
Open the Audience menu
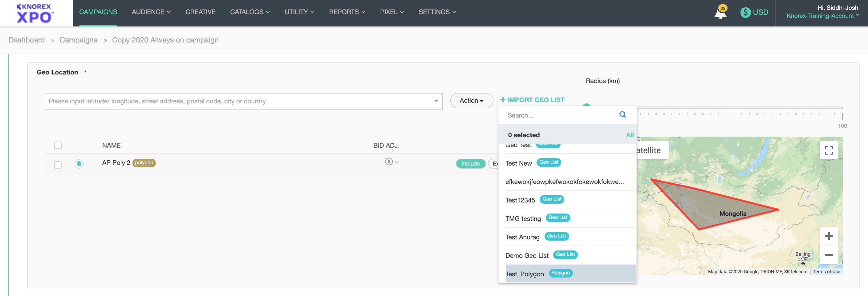coord(151,12)
